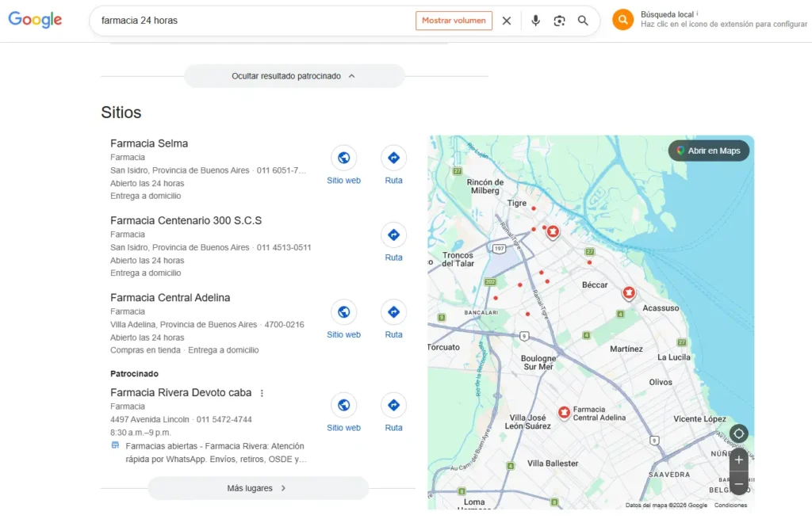Collapse the Ocultar resultado patrocinado section

click(x=294, y=75)
